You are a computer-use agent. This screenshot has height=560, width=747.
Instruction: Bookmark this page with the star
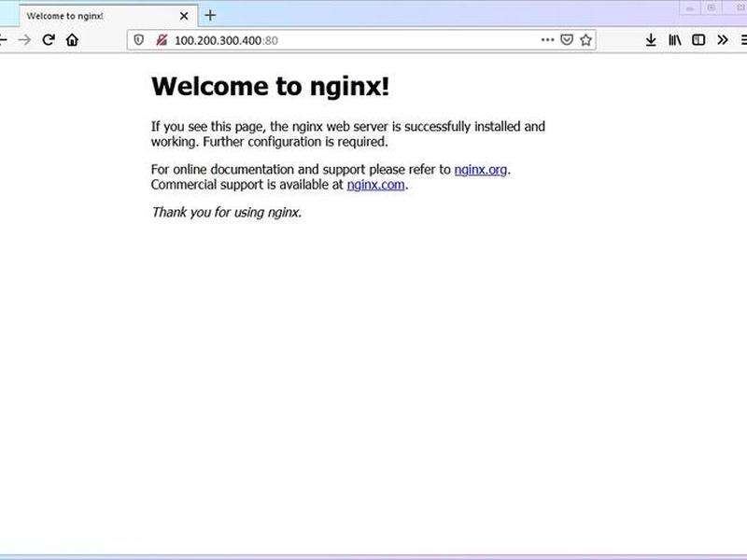click(x=586, y=40)
